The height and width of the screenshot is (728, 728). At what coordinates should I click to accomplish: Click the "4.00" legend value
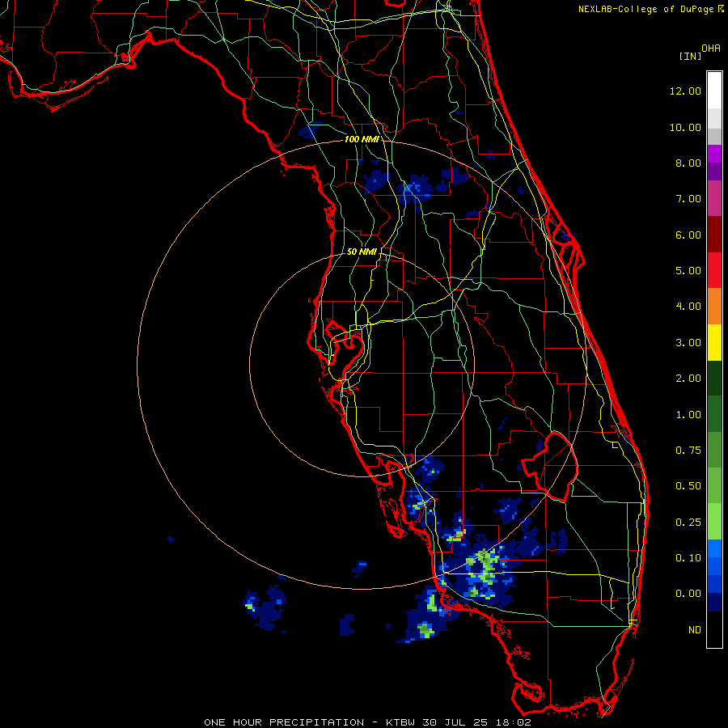(x=688, y=307)
